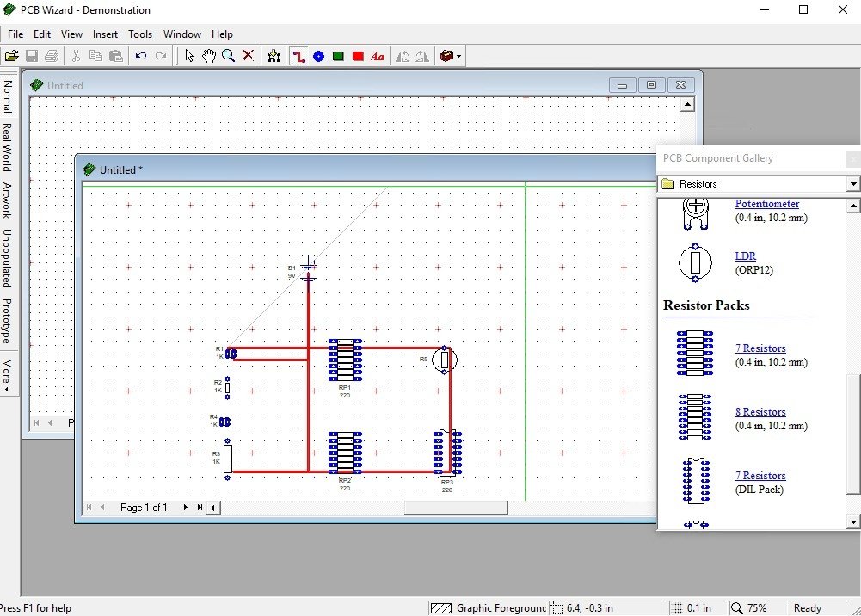The width and height of the screenshot is (861, 616).
Task: Go to the previous page in the front window
Action: 102,508
